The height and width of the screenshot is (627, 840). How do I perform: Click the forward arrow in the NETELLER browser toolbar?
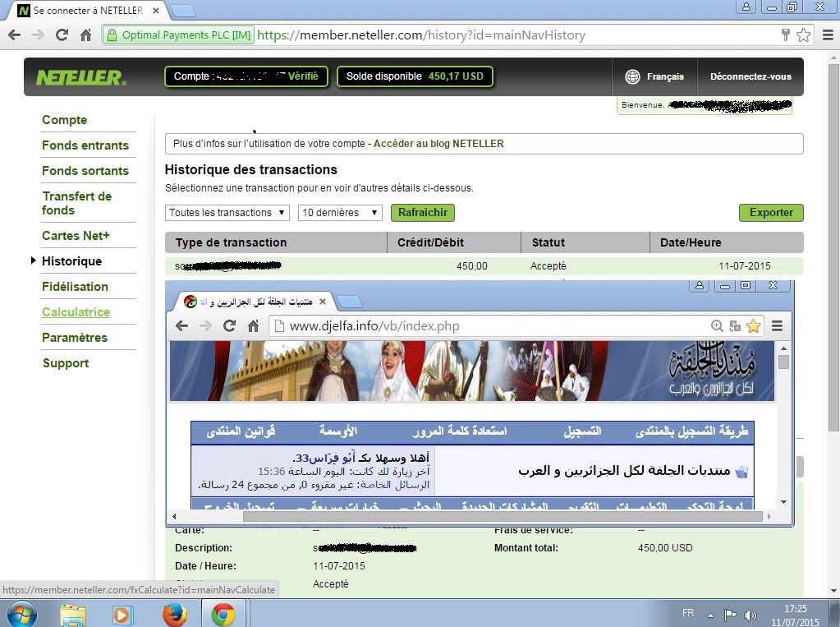[38, 35]
